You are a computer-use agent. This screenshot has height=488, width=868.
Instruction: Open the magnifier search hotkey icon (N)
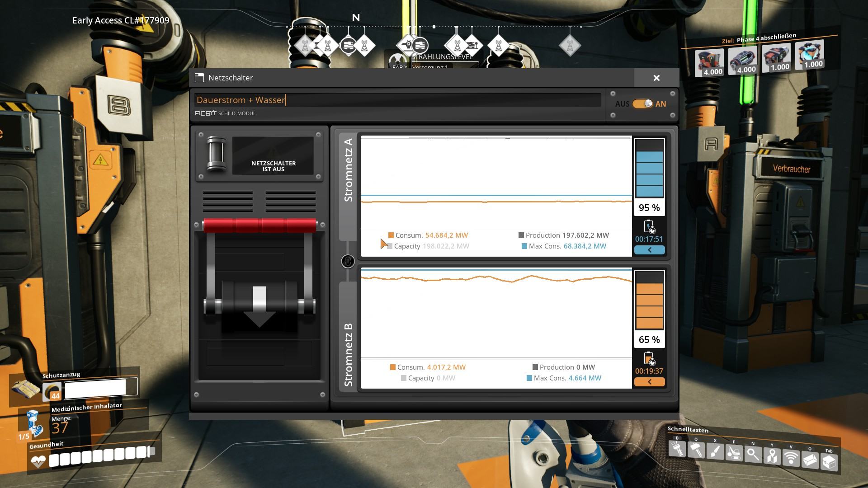pos(753,455)
